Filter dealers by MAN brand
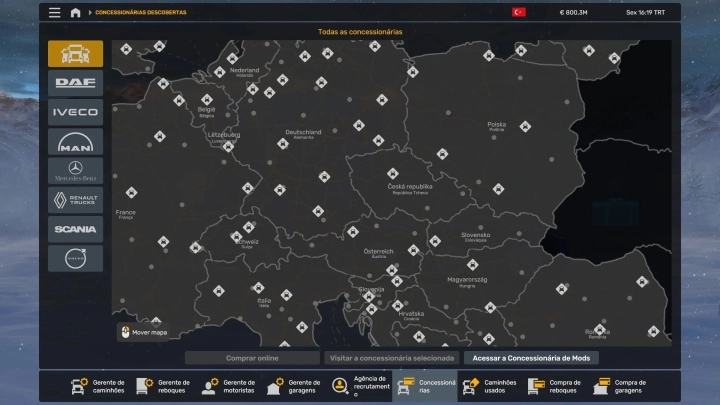The image size is (720, 405). tap(75, 141)
